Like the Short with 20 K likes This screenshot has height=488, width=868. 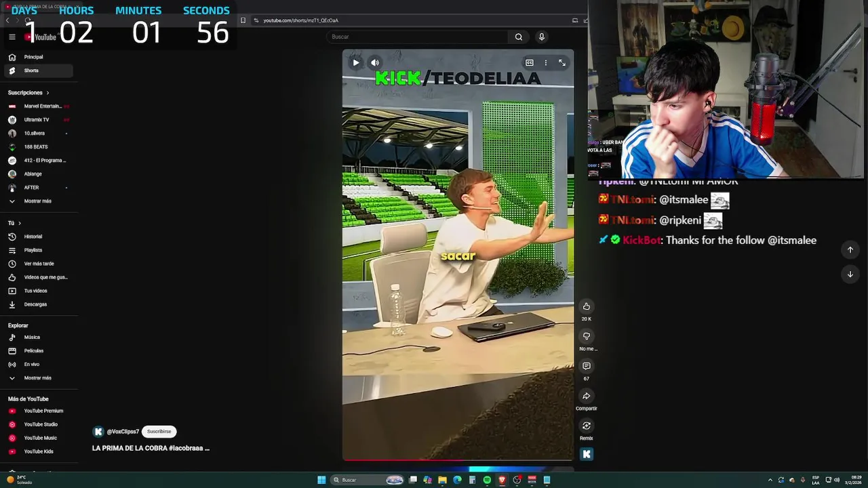587,306
